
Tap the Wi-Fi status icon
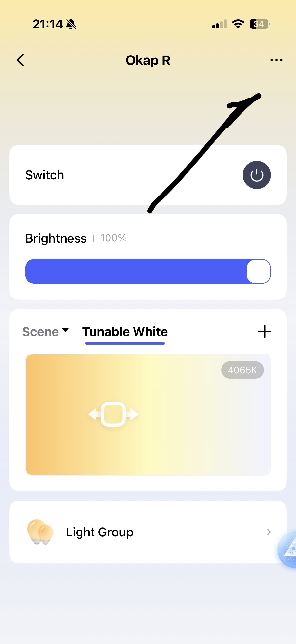238,24
